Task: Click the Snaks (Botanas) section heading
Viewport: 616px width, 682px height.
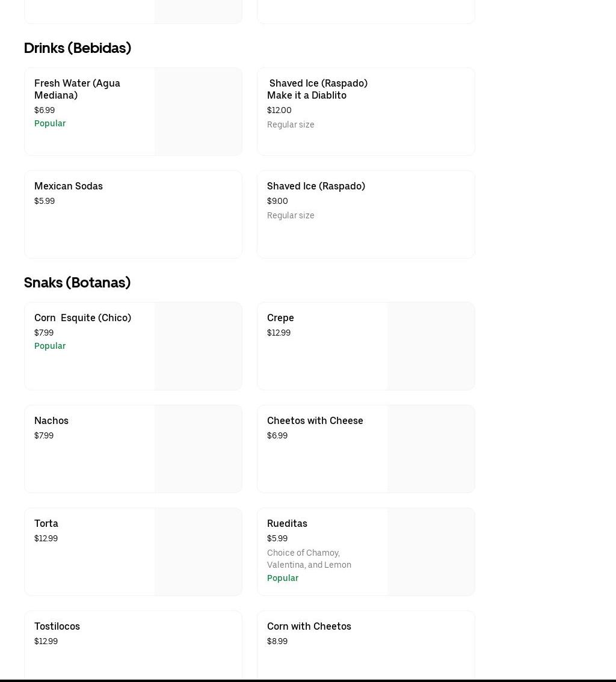Action: coord(77,283)
